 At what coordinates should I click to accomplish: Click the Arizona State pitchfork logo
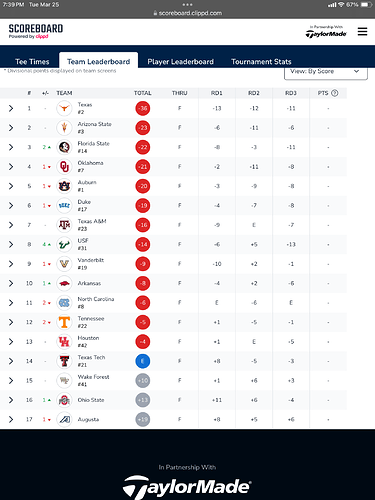click(64, 128)
